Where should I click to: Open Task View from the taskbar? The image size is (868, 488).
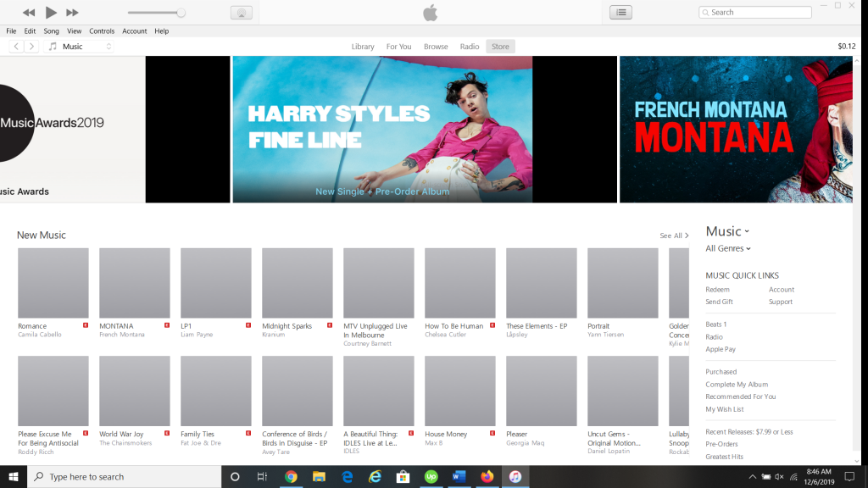(x=263, y=476)
